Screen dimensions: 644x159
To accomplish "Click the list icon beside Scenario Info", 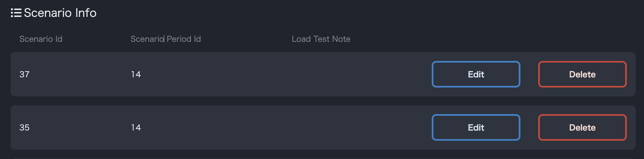I will (x=16, y=13).
